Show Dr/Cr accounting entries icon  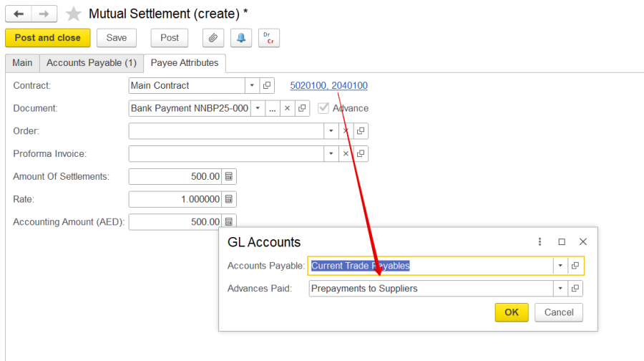(269, 38)
